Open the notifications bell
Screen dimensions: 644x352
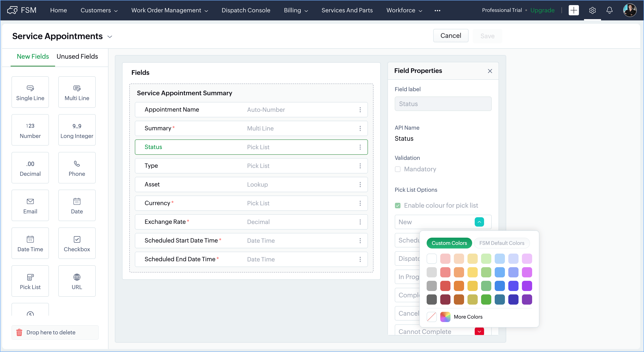609,10
